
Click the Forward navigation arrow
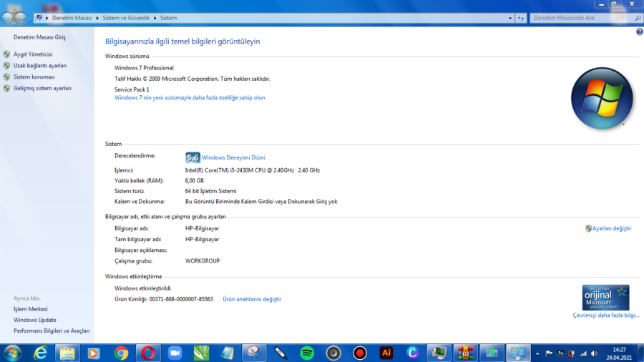click(20, 18)
